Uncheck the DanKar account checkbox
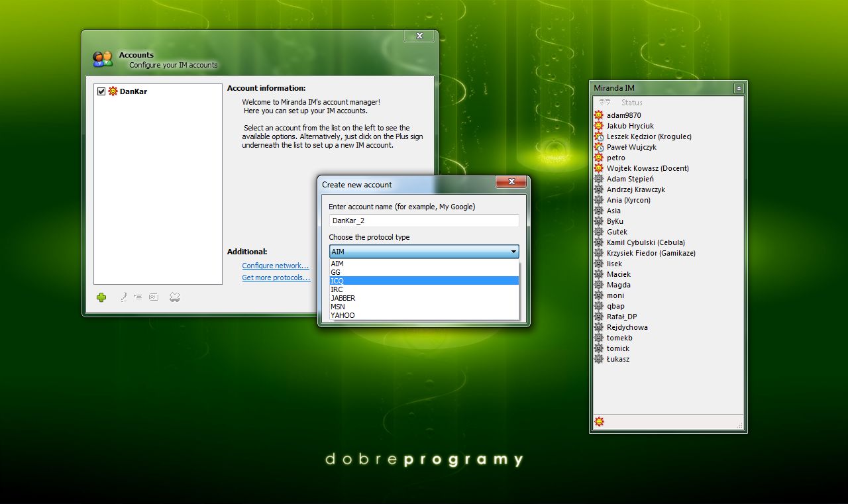This screenshot has width=848, height=504. pos(101,91)
